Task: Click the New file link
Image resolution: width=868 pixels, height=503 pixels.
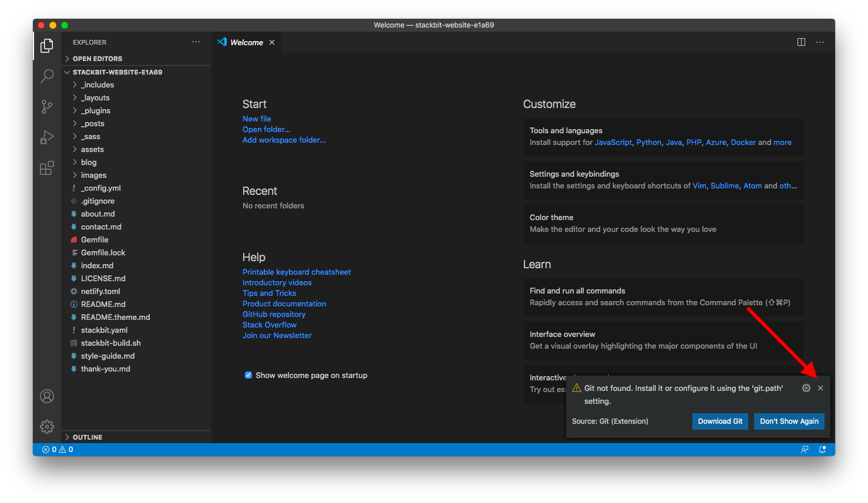Action: coord(257,119)
